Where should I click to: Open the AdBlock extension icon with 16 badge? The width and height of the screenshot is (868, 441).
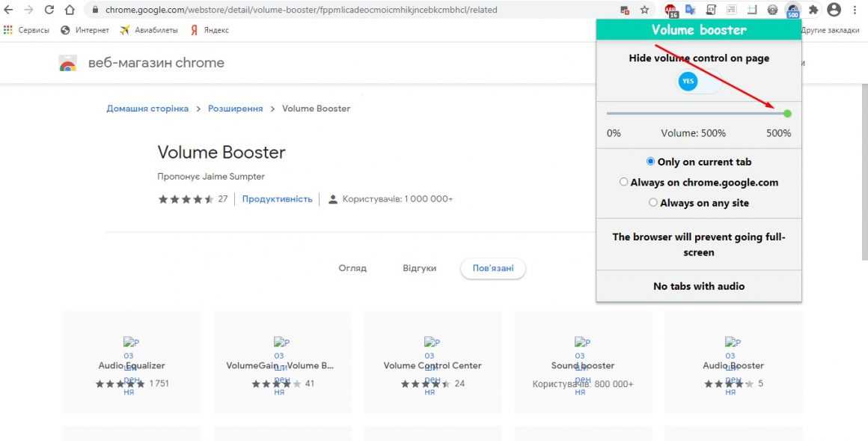[671, 10]
